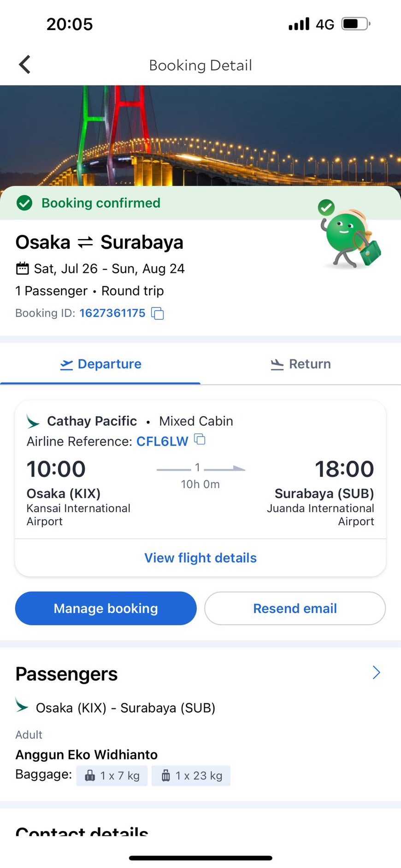Tap the back arrow icon
Viewport: 401px width, 868px height.
(x=25, y=65)
